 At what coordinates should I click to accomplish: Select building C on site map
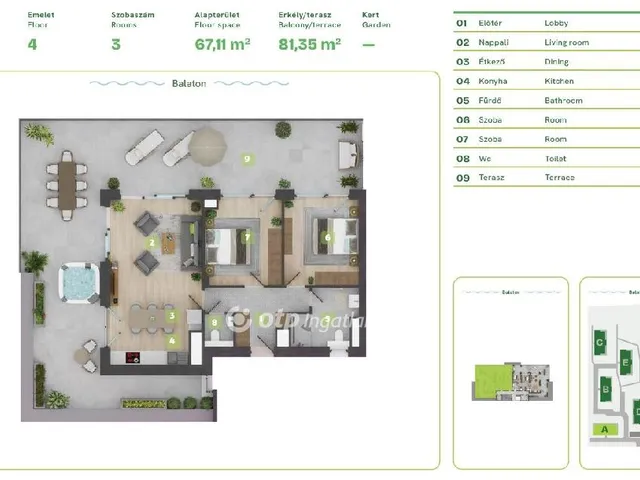[x=600, y=343]
